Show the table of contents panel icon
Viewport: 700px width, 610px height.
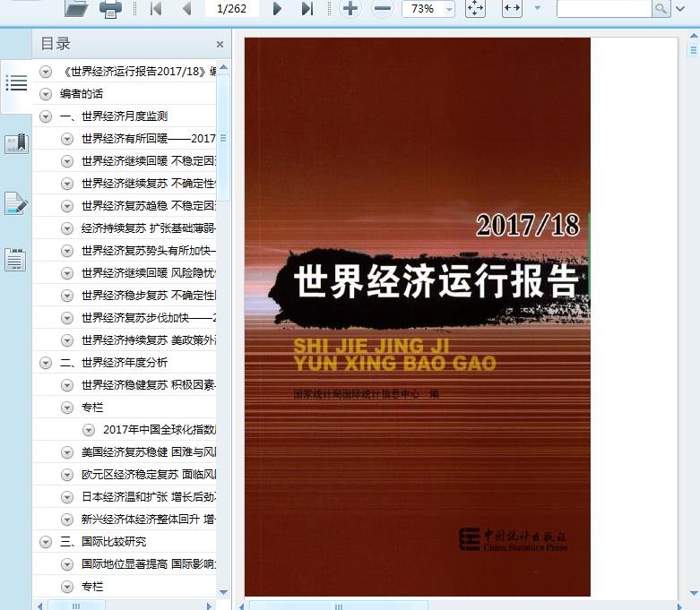[x=16, y=83]
